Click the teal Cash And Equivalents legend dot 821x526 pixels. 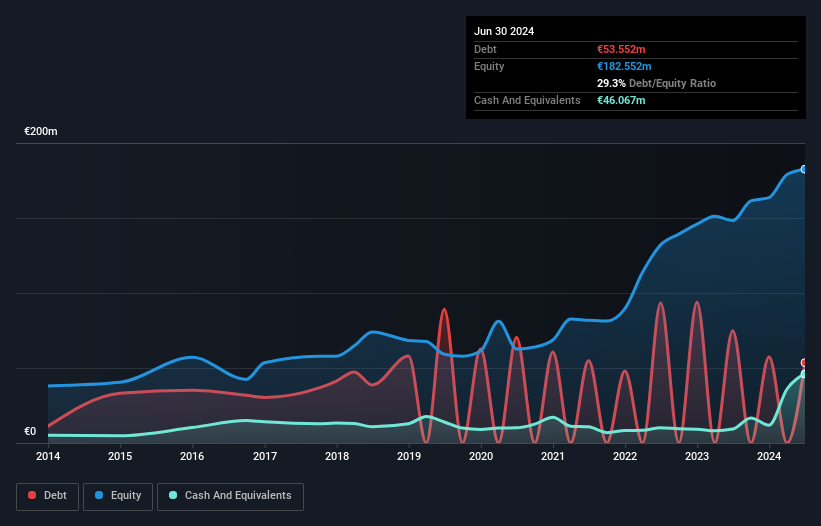pos(173,495)
